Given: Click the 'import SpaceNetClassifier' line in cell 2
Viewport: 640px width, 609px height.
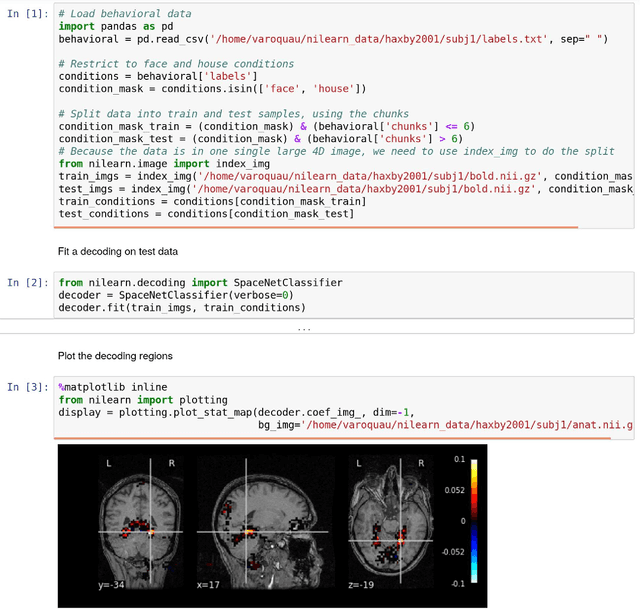Looking at the screenshot, I should coord(200,283).
